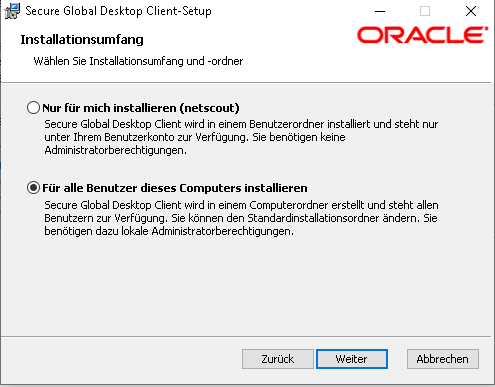Click the Benutzerordner description under first option
Viewport: 495px width, 387px height.
(241, 137)
